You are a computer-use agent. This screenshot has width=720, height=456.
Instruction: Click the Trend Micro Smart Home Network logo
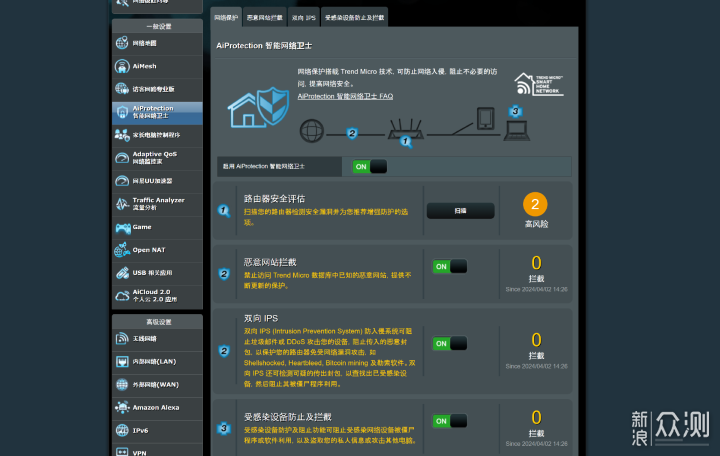point(539,84)
